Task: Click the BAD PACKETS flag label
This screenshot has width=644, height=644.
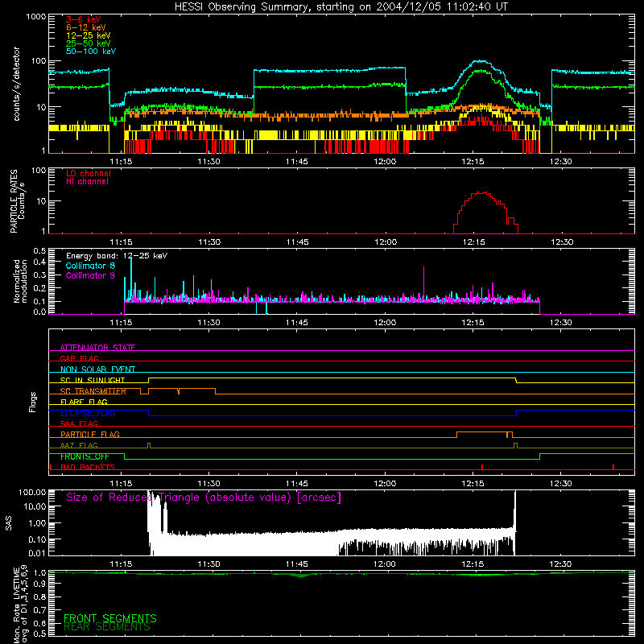Action: coord(88,467)
